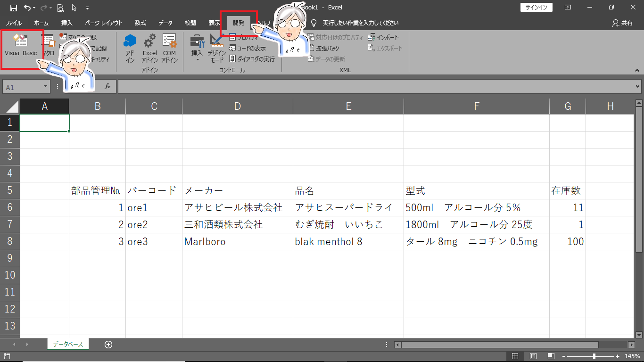644x362 pixels.
Task: Click the サインイン button
Action: point(537,8)
